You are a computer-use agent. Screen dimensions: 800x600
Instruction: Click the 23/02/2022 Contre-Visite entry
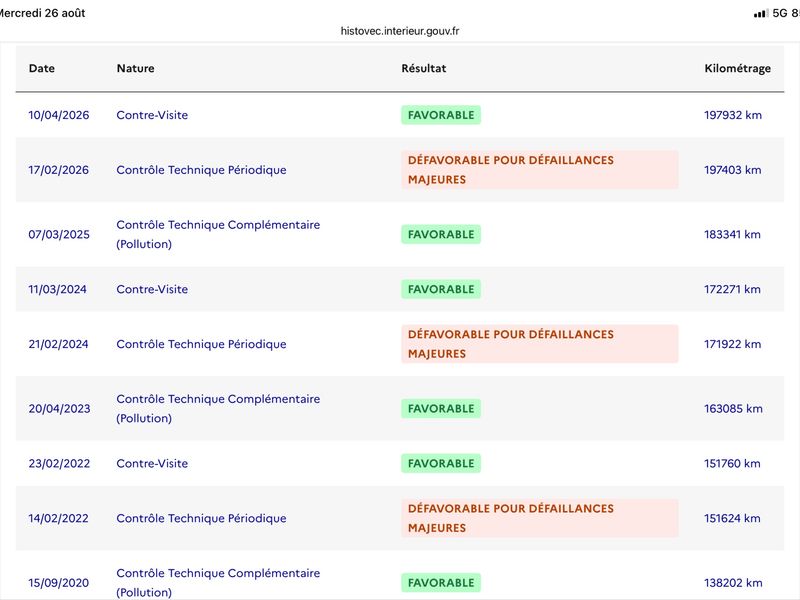coord(152,464)
